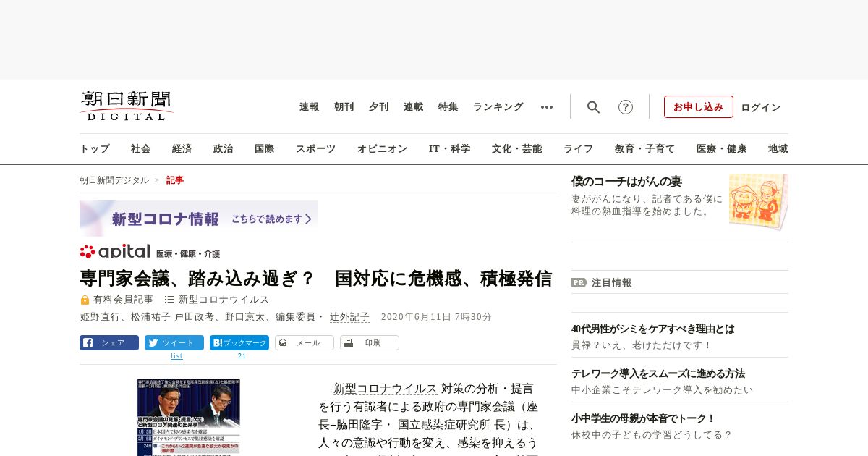Go to the 国際 section
The image size is (868, 456).
pyautogui.click(x=265, y=148)
